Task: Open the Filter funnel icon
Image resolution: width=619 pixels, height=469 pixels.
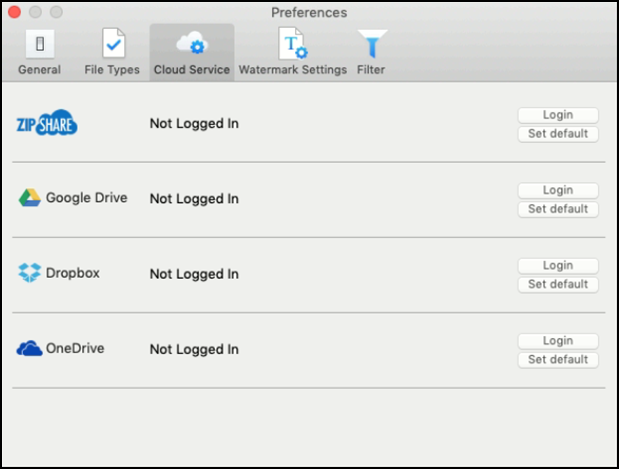Action: [372, 43]
